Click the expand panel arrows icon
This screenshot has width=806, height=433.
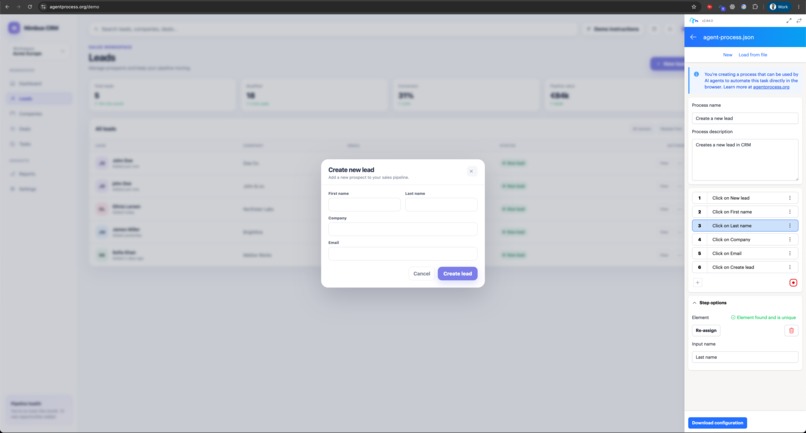(789, 21)
